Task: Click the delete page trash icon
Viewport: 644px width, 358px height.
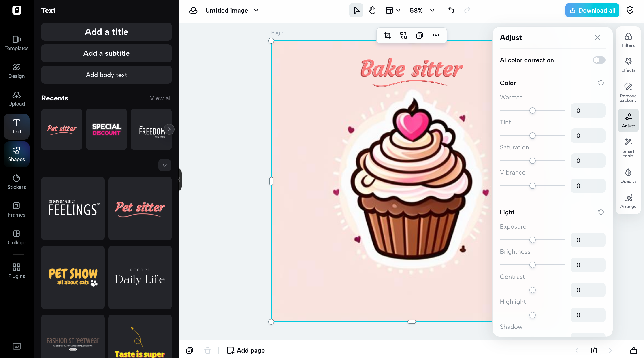Action: click(207, 350)
